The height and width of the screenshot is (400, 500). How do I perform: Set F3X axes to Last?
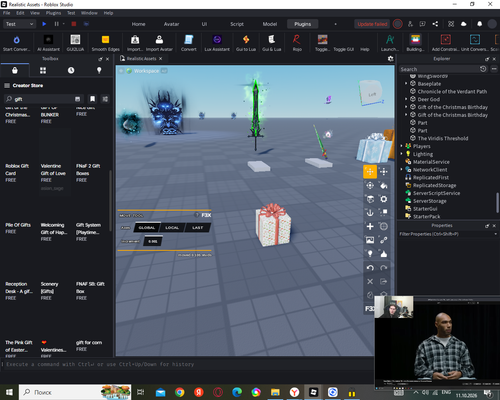click(198, 228)
